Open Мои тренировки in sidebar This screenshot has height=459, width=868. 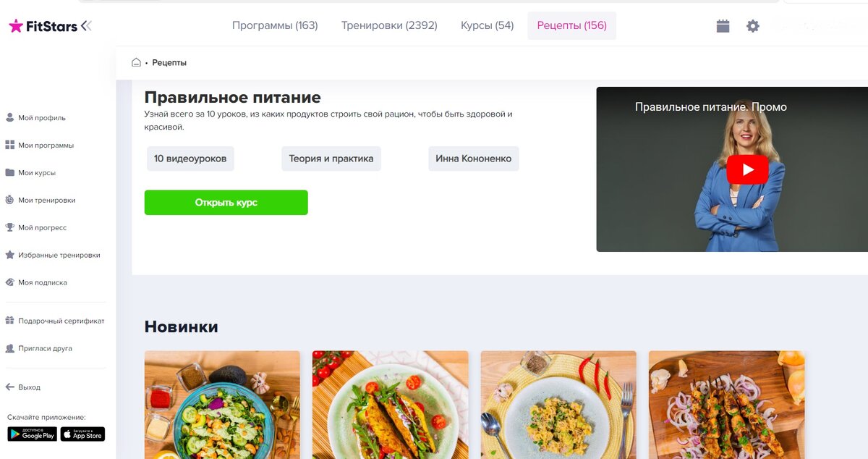tap(41, 201)
